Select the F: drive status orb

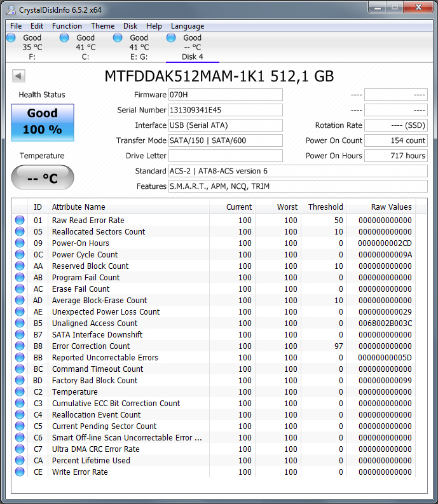(11, 37)
